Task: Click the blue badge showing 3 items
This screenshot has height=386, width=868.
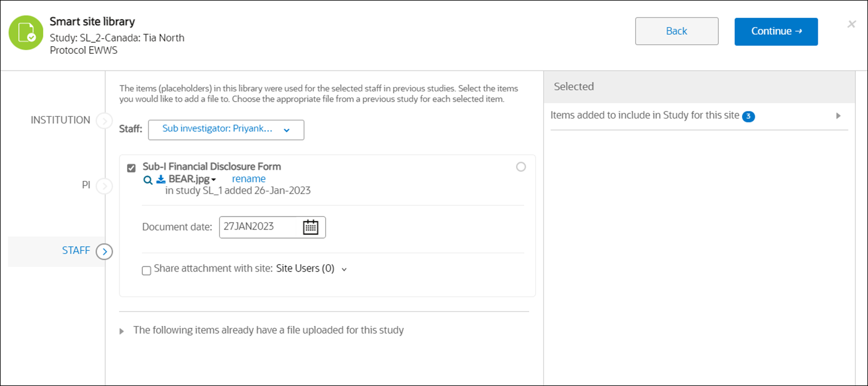Action: point(748,116)
